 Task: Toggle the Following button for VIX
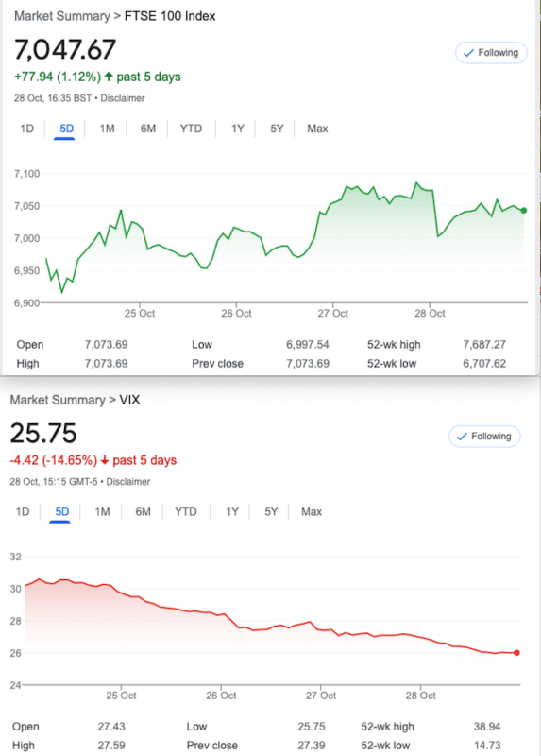484,437
